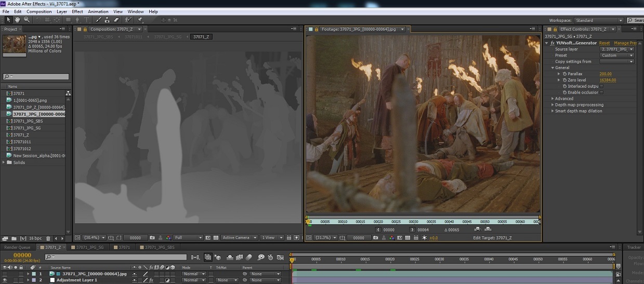Take snapshot in Composition viewer
Screen dimensions: 644x284
tap(152, 238)
